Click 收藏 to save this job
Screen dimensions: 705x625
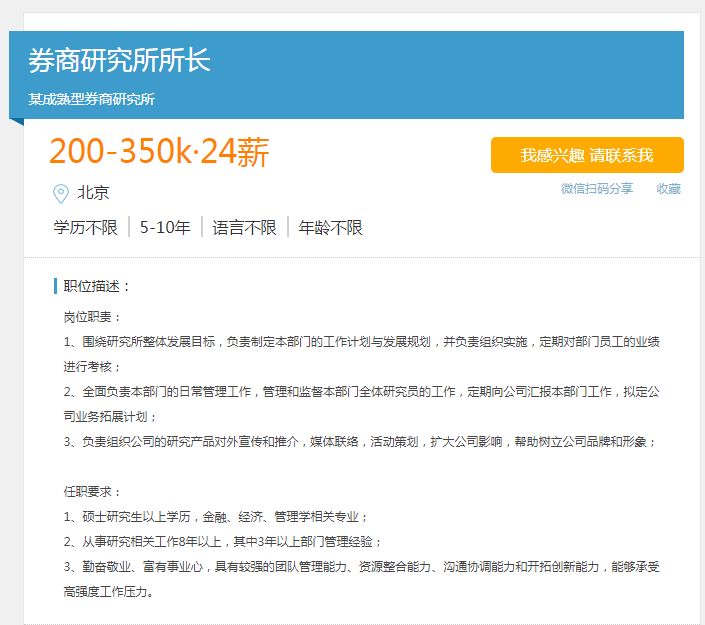pos(668,188)
